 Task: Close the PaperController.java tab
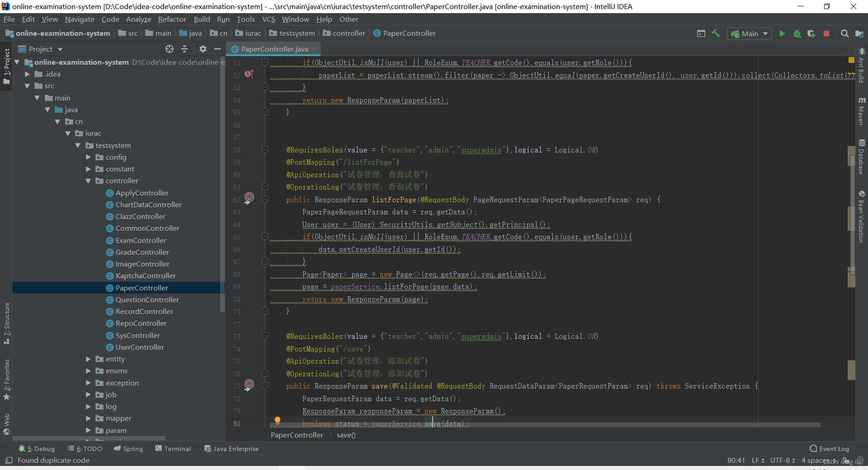pyautogui.click(x=314, y=49)
